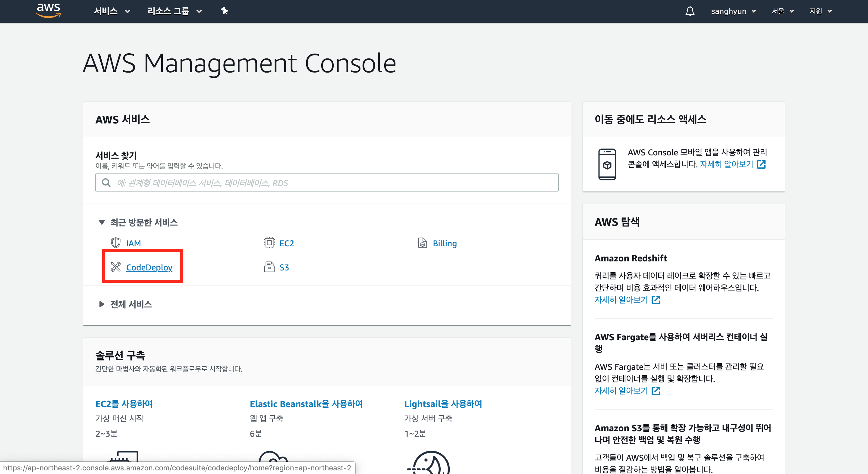Open the 리소스 그룹 dropdown menu
This screenshot has height=474, width=868.
pos(174,11)
